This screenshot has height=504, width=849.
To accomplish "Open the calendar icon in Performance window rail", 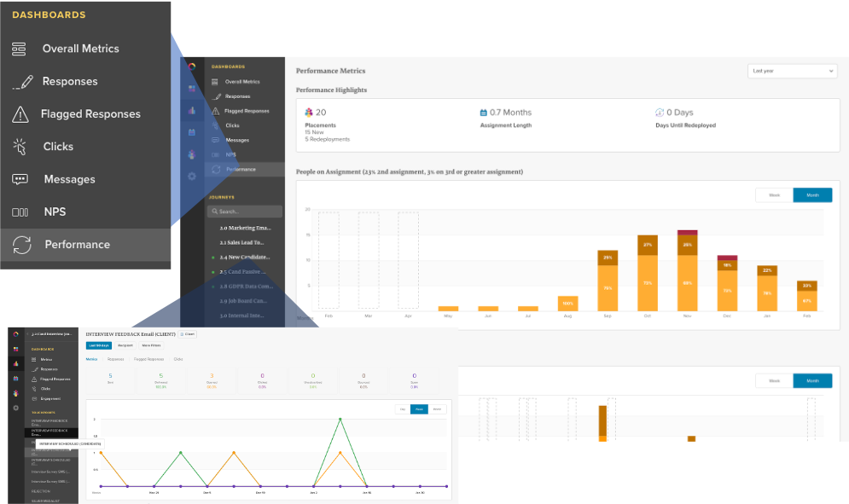I will (x=192, y=132).
